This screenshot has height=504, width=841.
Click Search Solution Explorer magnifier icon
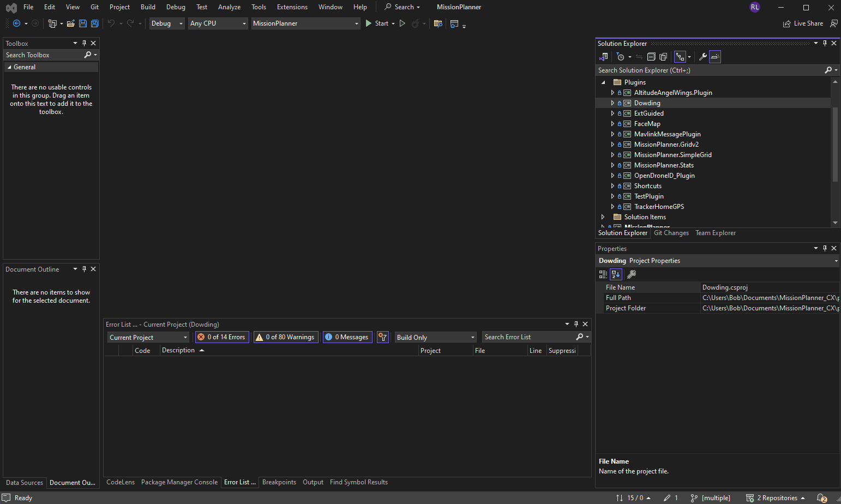click(x=828, y=70)
